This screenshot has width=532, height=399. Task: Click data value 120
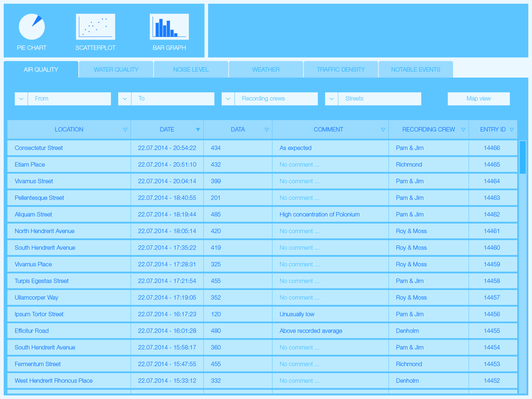216,314
